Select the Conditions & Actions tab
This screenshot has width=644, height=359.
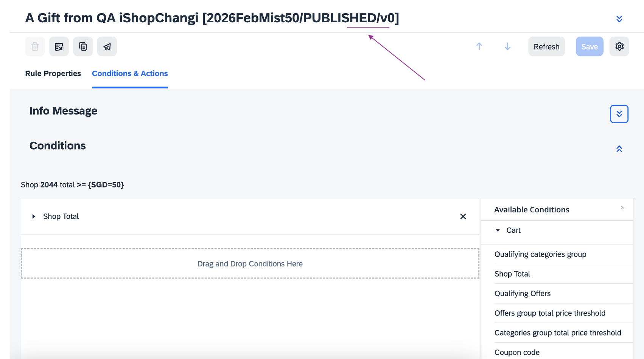[130, 73]
